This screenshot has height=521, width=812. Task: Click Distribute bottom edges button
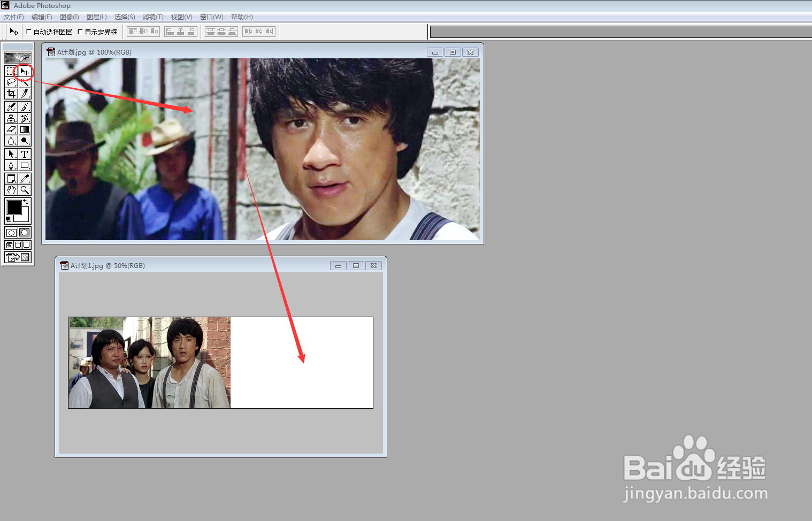[x=232, y=32]
